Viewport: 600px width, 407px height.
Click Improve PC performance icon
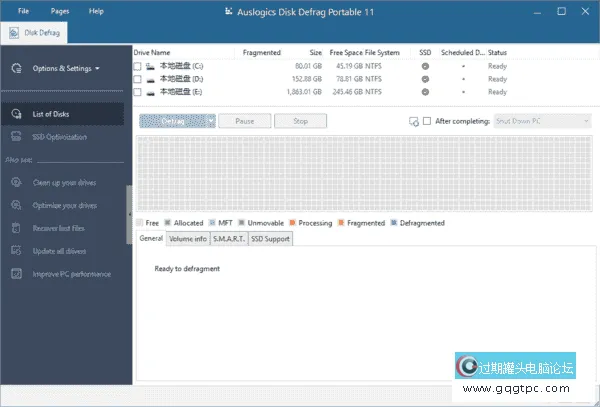click(16, 273)
